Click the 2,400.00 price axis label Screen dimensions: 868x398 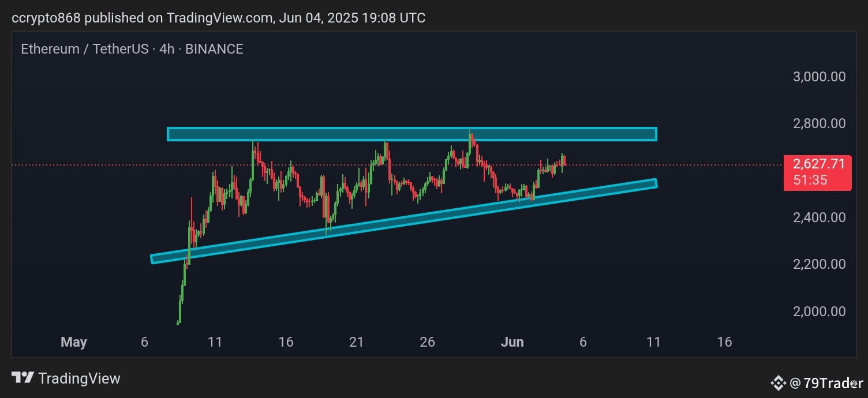[x=820, y=217]
